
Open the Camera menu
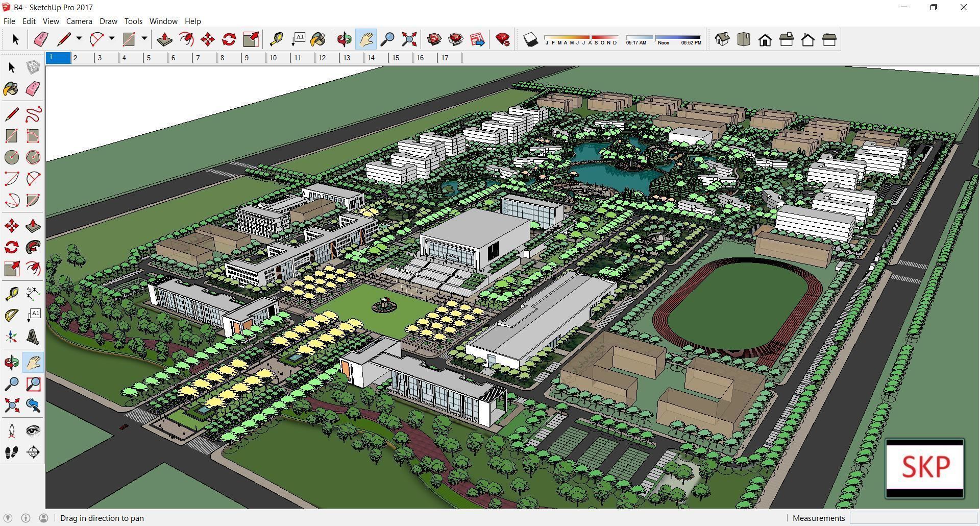(79, 21)
